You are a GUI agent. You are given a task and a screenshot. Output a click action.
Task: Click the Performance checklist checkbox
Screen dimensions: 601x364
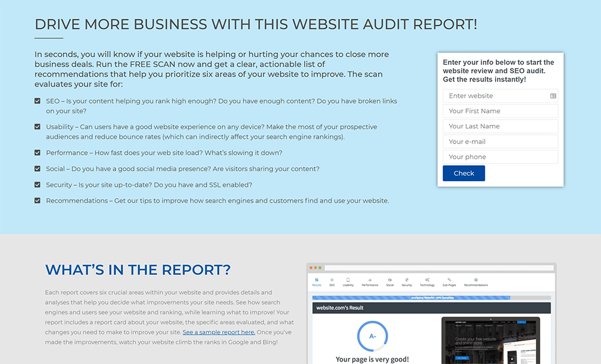pos(38,153)
